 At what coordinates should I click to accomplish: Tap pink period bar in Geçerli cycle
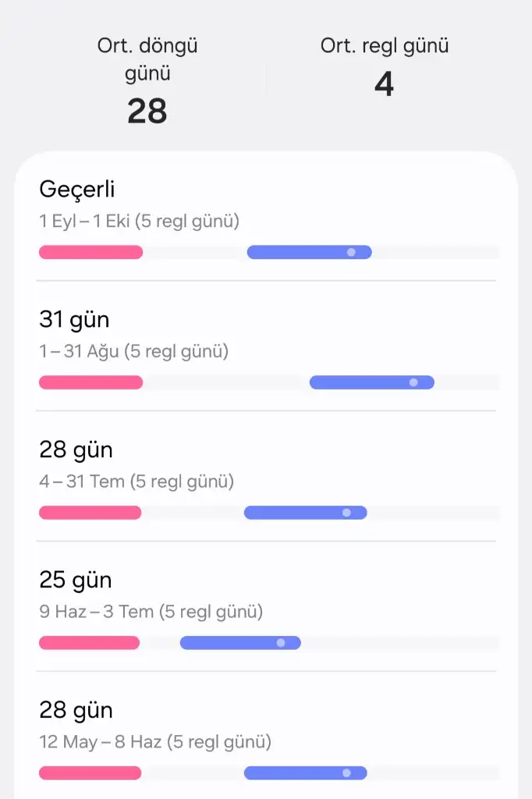(90, 252)
